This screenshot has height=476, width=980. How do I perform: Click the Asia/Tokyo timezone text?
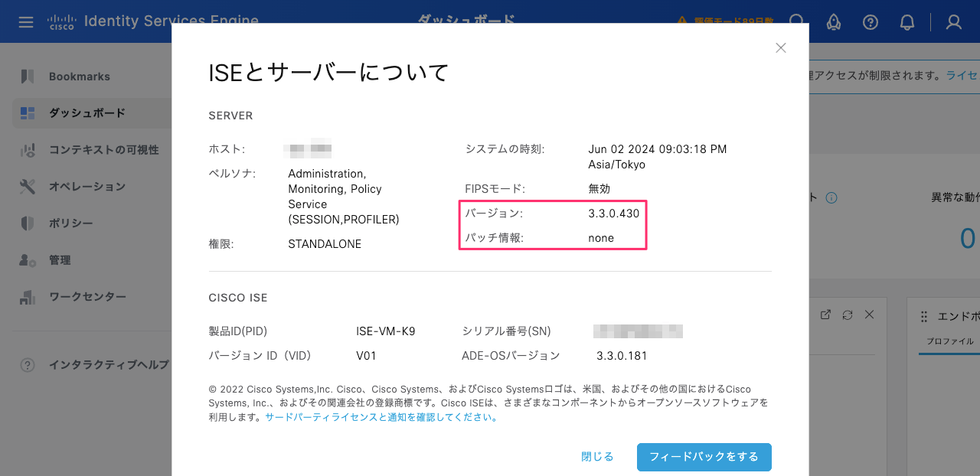tap(617, 165)
